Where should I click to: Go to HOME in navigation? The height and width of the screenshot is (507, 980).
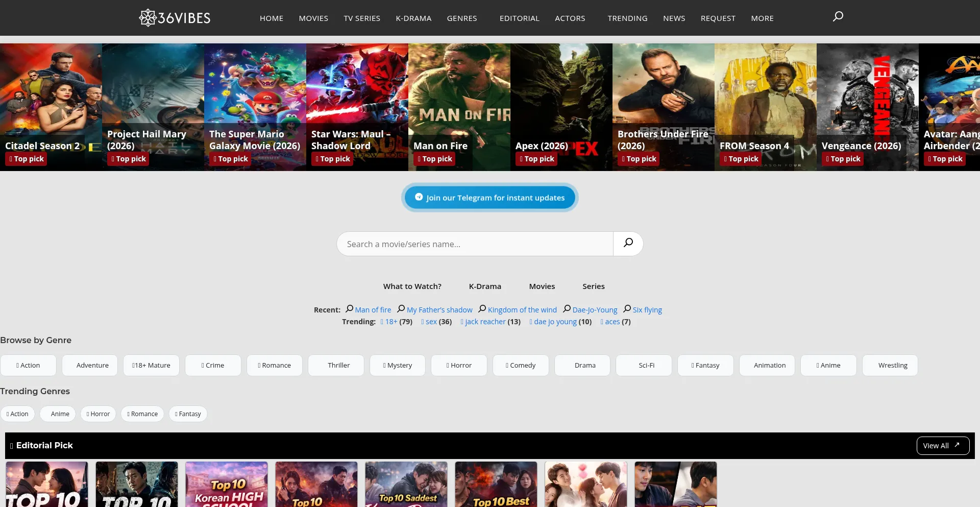pos(272,18)
